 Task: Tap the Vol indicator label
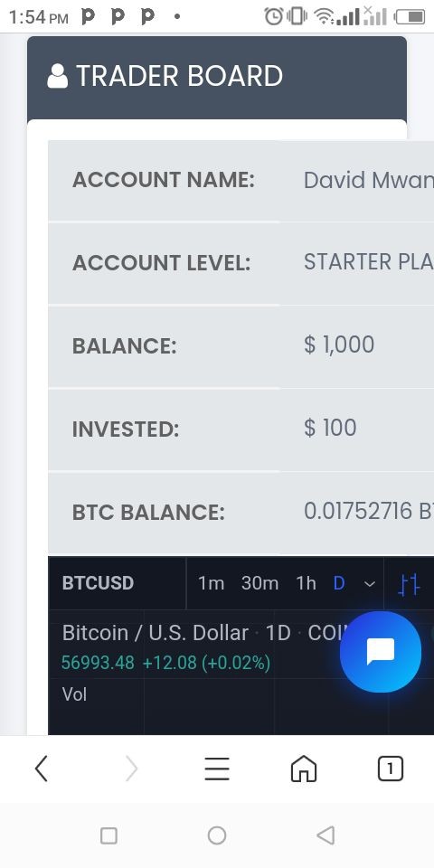click(x=74, y=694)
